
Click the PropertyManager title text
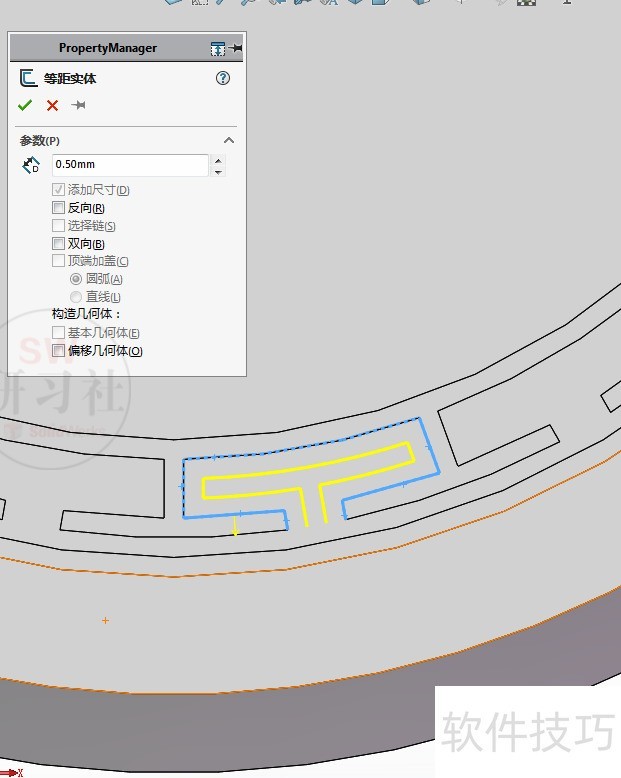pyautogui.click(x=108, y=48)
